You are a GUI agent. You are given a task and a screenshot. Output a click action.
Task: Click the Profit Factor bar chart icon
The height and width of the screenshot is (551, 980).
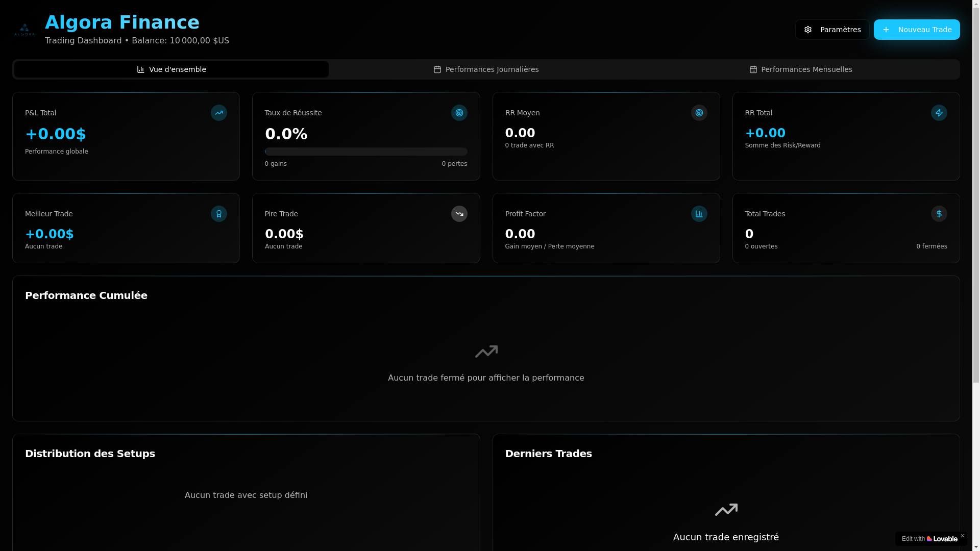coord(699,214)
